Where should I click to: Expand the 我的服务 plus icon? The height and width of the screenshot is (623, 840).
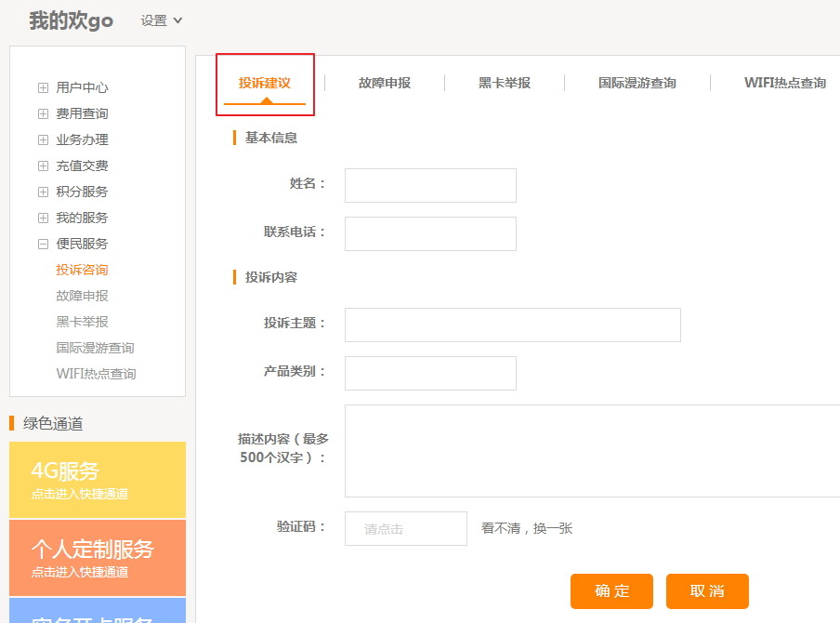click(x=43, y=218)
